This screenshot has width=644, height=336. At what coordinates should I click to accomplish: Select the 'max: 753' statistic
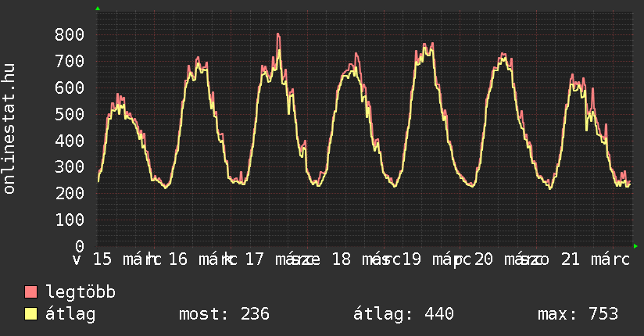click(x=578, y=315)
